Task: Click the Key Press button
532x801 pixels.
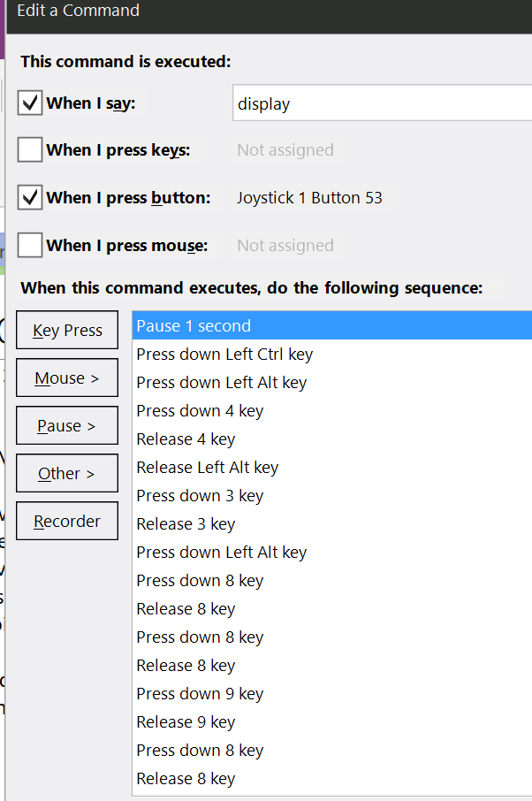Action: 67,330
